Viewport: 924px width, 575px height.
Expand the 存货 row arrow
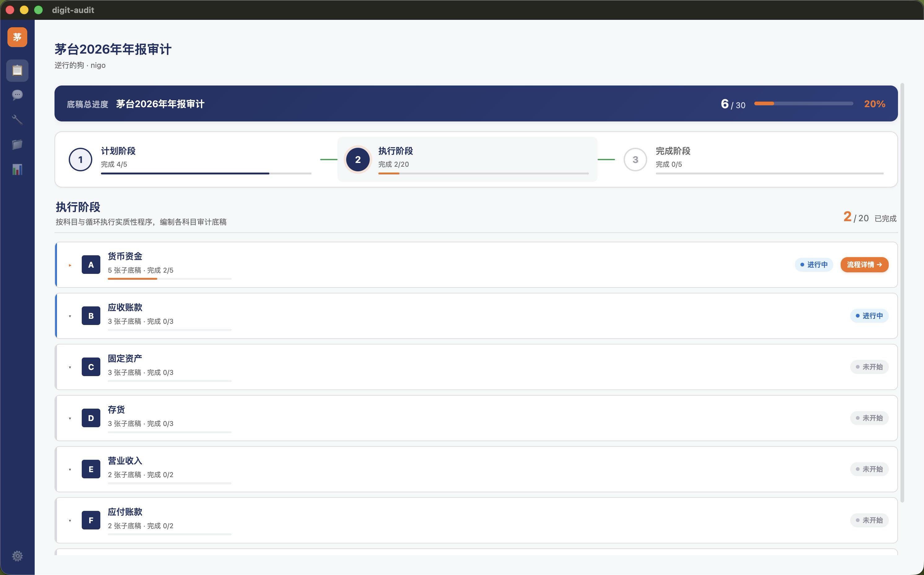click(x=70, y=418)
